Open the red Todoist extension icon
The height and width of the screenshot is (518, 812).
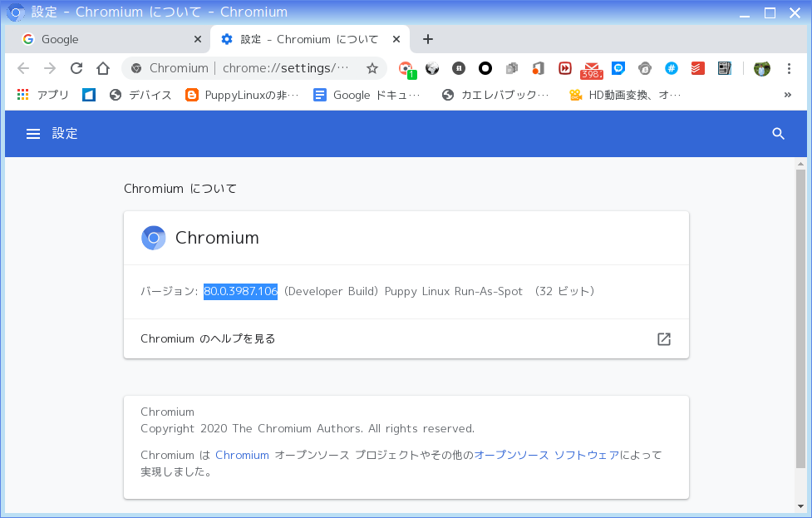click(x=698, y=68)
